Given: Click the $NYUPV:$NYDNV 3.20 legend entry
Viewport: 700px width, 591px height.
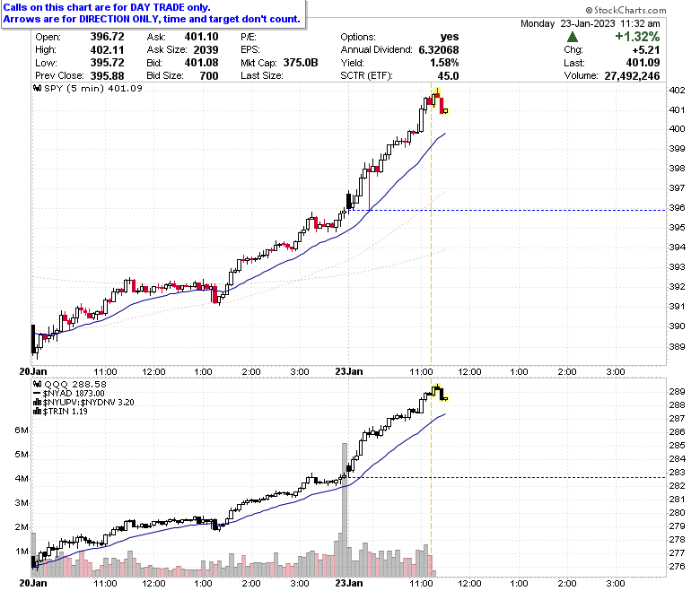Looking at the screenshot, I should (88, 403).
